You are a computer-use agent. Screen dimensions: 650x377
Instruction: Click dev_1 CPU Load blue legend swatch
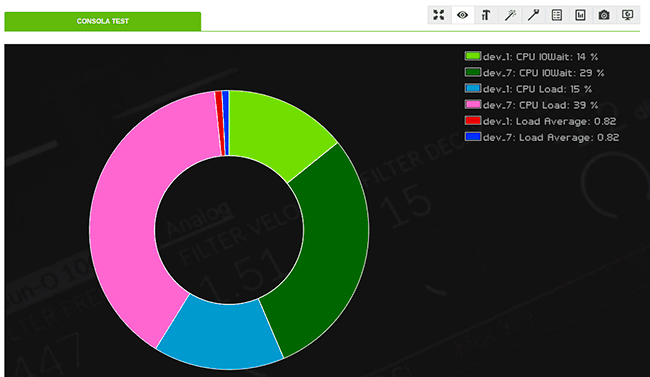[473, 88]
